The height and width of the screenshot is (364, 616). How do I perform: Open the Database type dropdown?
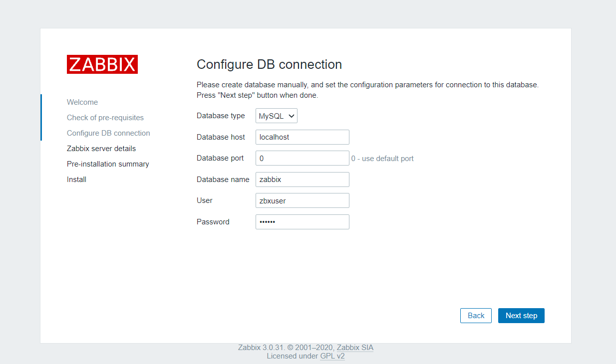pyautogui.click(x=277, y=116)
